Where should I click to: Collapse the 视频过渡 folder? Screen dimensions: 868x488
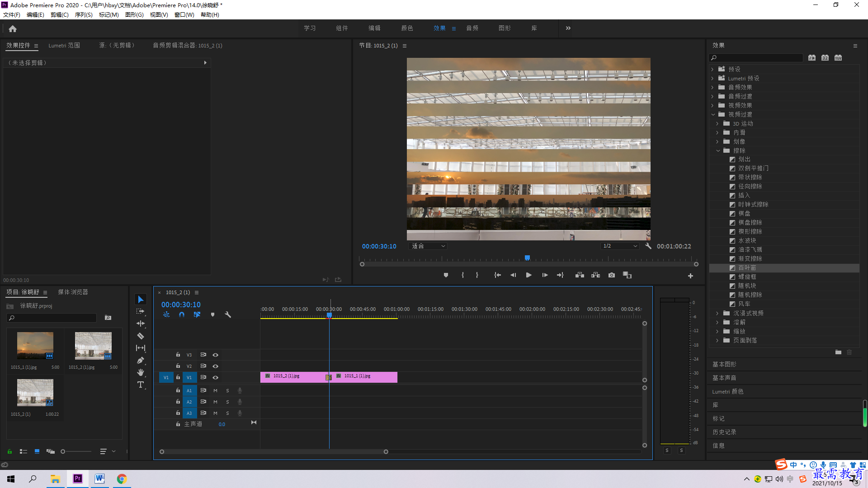(x=713, y=114)
